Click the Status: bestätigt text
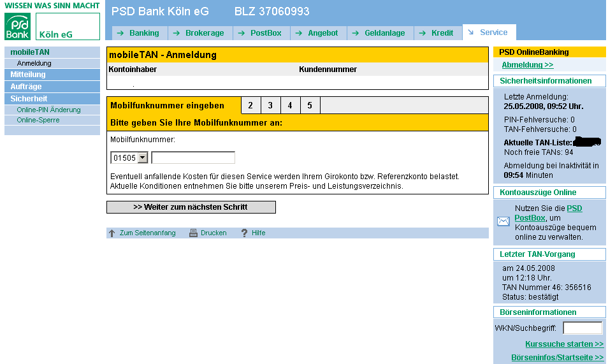The width and height of the screenshot is (608, 364). (x=530, y=297)
